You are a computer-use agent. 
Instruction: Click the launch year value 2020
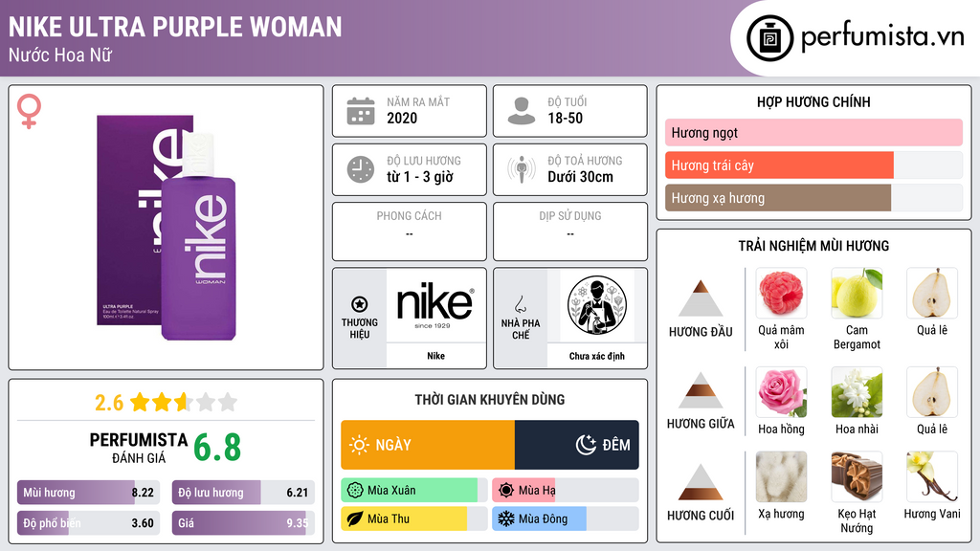[402, 118]
